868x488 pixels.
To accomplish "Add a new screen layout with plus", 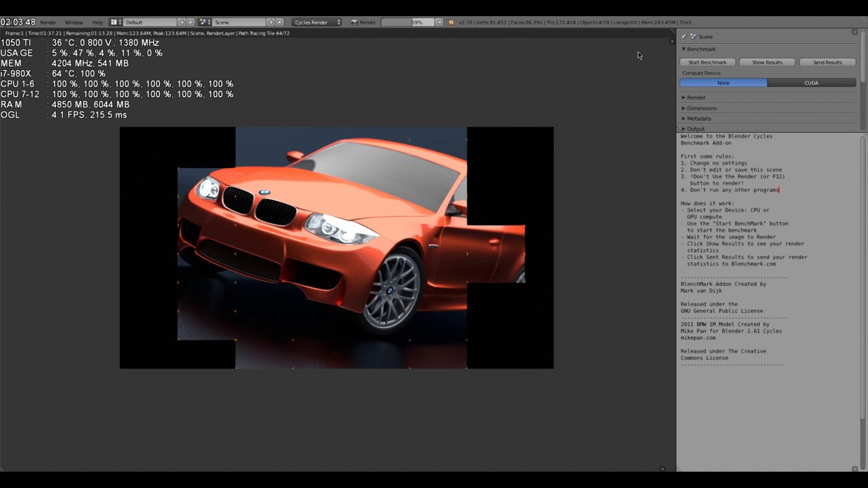I will click(x=182, y=22).
